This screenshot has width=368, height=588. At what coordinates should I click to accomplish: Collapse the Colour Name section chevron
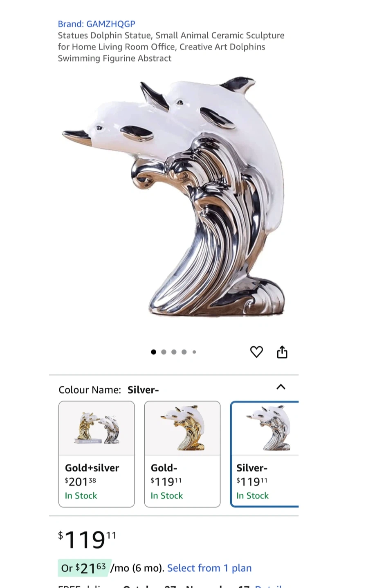(280, 387)
